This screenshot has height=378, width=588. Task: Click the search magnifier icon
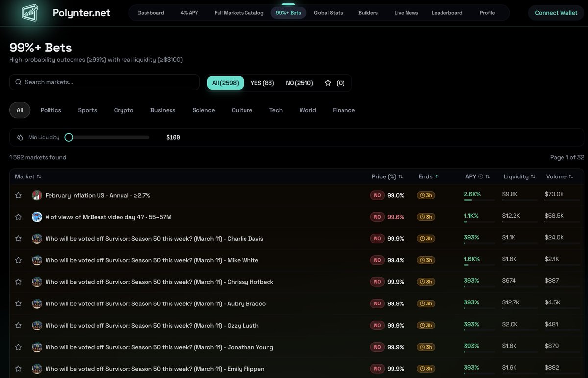(18, 82)
